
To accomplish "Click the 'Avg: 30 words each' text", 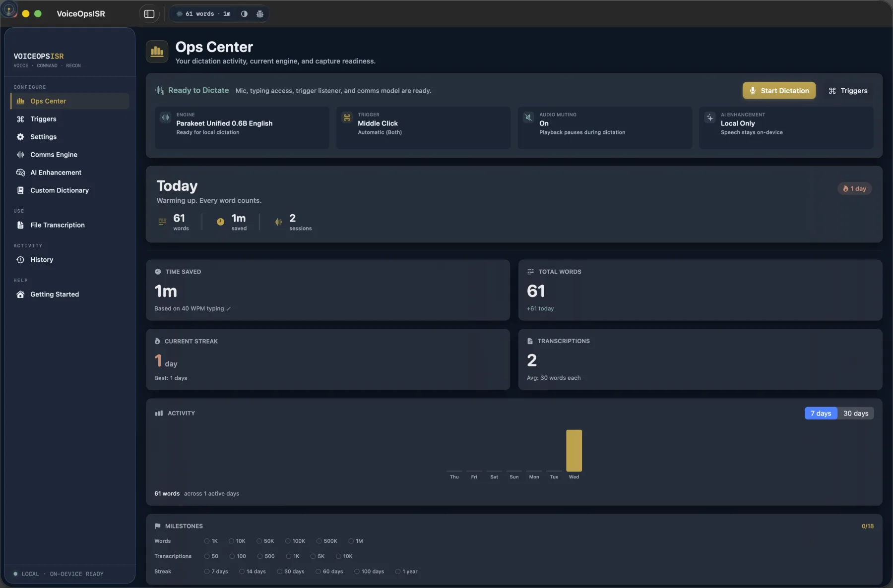I will click(x=554, y=378).
